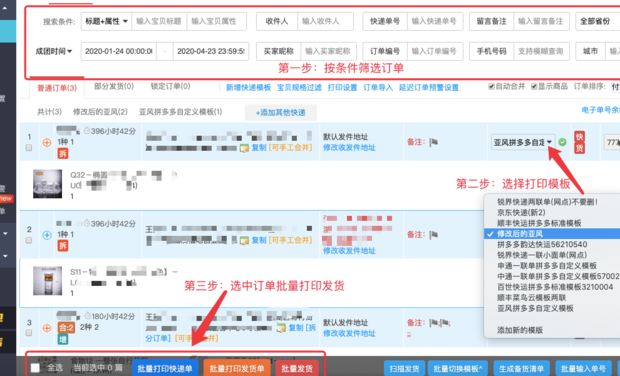
Task: Expand order row 3 plus icon
Action: (x=47, y=328)
